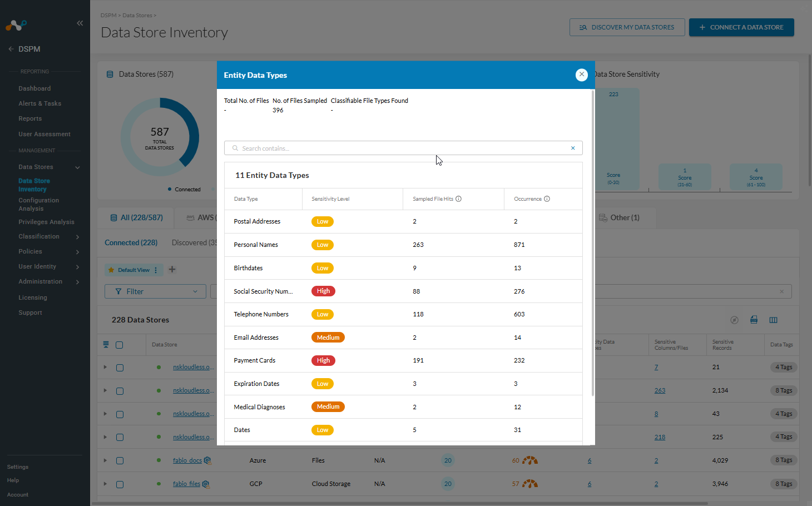Screen dimensions: 812x506
Task: Clear the search contains field
Action: (573, 148)
